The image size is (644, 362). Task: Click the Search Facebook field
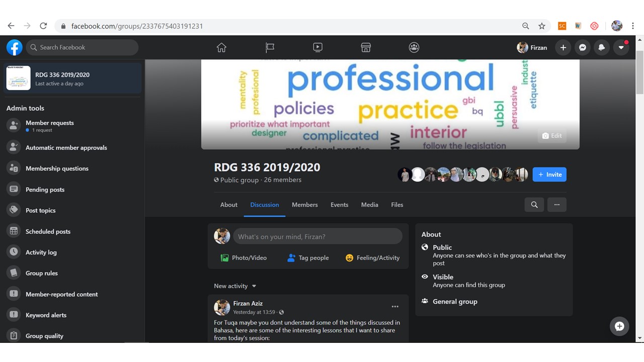tap(82, 47)
